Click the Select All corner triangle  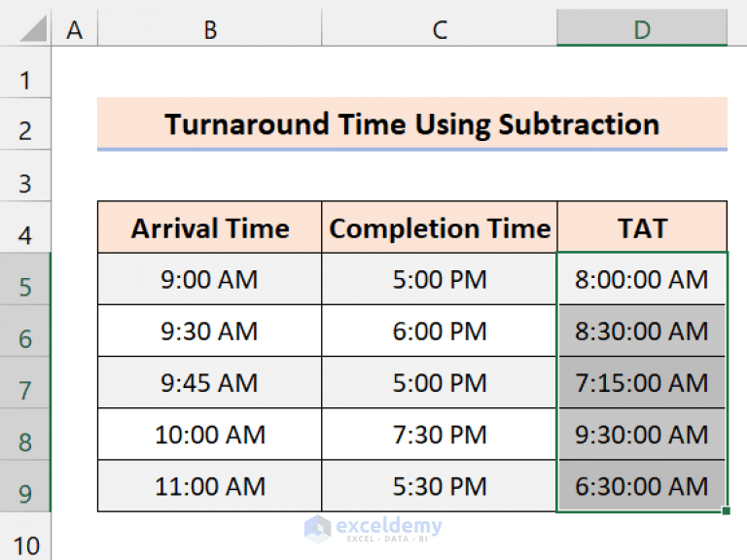[x=33, y=28]
